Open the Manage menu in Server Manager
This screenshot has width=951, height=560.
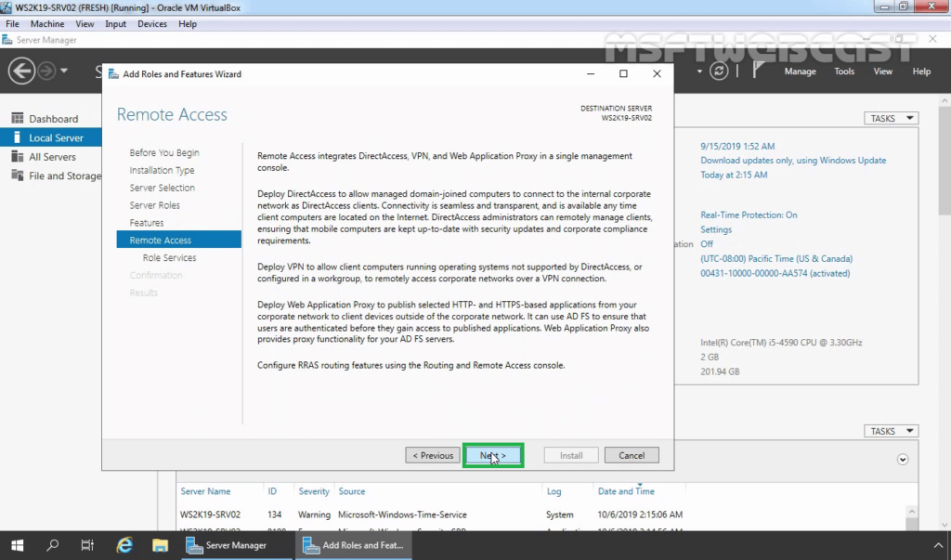[x=800, y=72]
